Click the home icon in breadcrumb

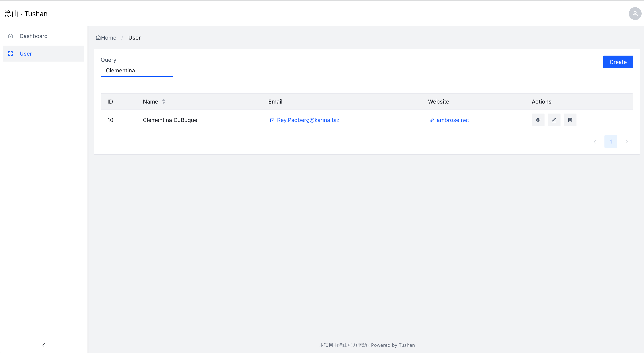pos(98,38)
